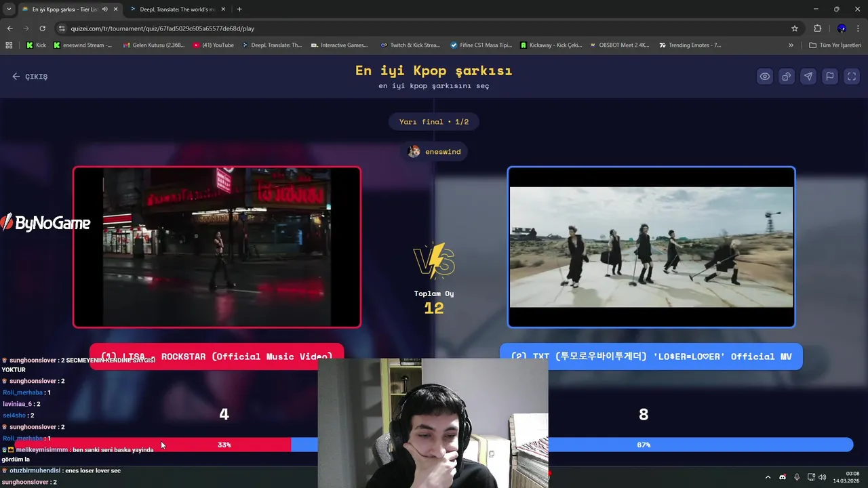Select LISA ROCKSTAR video thumbnail
Viewport: 868px width, 488px height.
click(x=217, y=247)
